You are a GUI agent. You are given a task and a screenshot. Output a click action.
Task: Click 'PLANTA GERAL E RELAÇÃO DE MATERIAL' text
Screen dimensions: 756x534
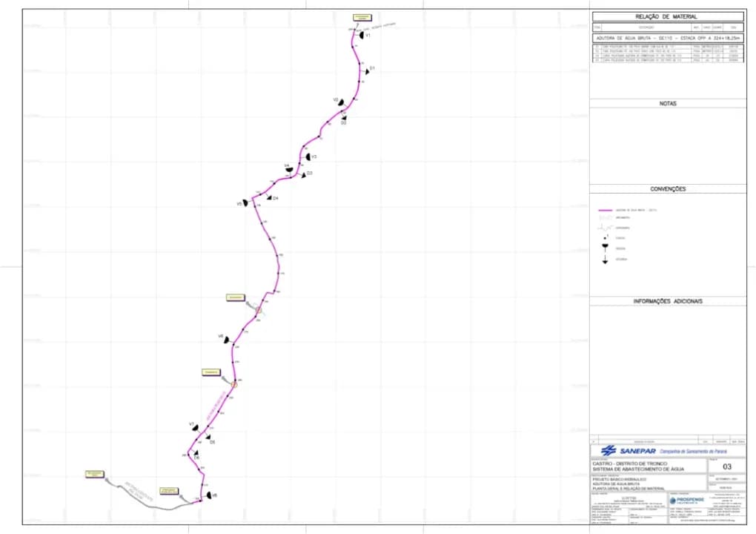[629, 489]
